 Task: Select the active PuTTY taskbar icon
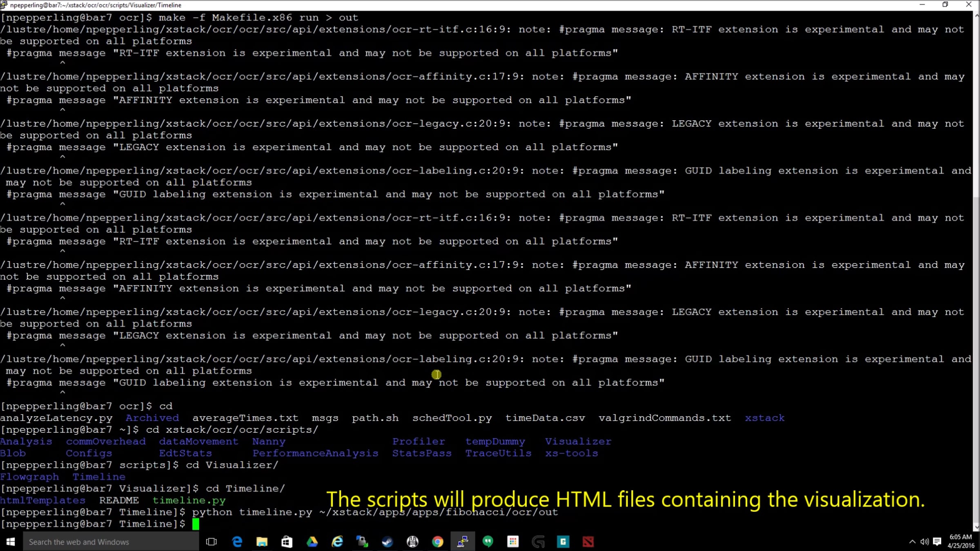point(462,542)
